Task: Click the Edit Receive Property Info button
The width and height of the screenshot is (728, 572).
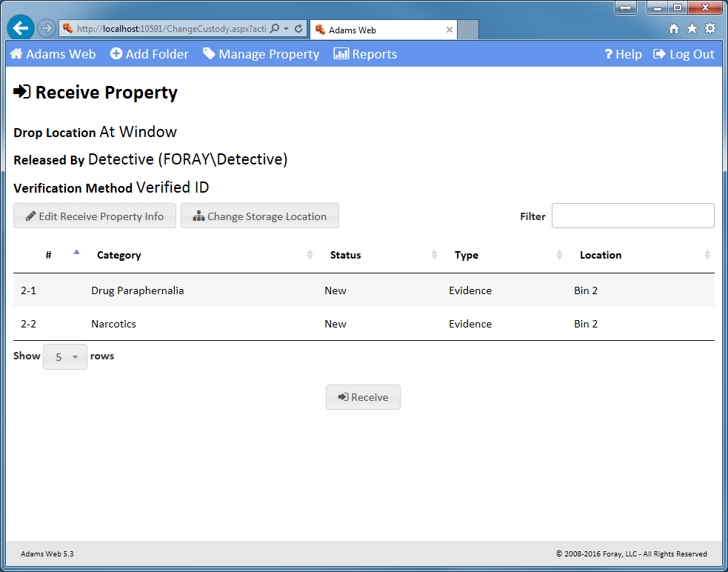Action: 95,216
